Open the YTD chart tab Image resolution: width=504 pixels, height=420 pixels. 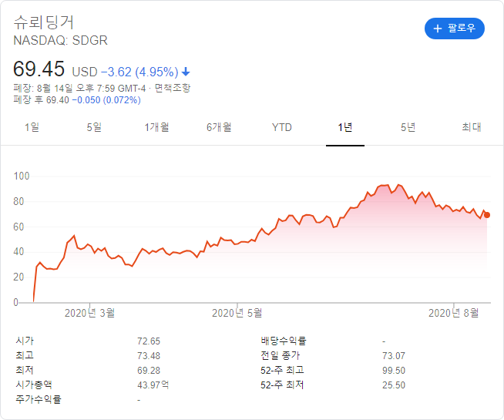click(281, 127)
